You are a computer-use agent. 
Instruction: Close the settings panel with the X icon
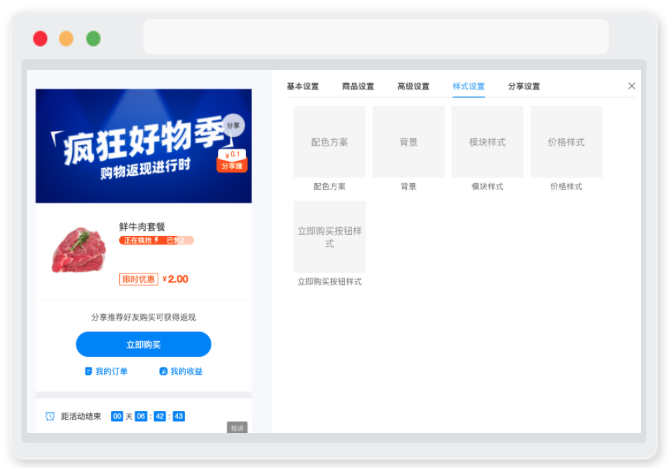pyautogui.click(x=631, y=86)
